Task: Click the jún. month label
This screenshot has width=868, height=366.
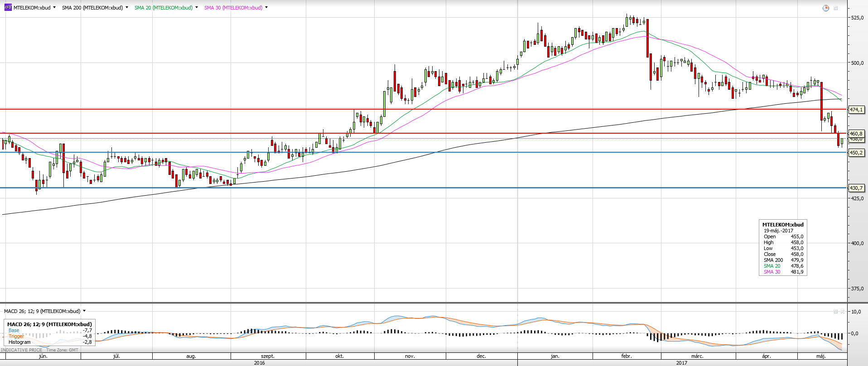Action: (x=43, y=356)
